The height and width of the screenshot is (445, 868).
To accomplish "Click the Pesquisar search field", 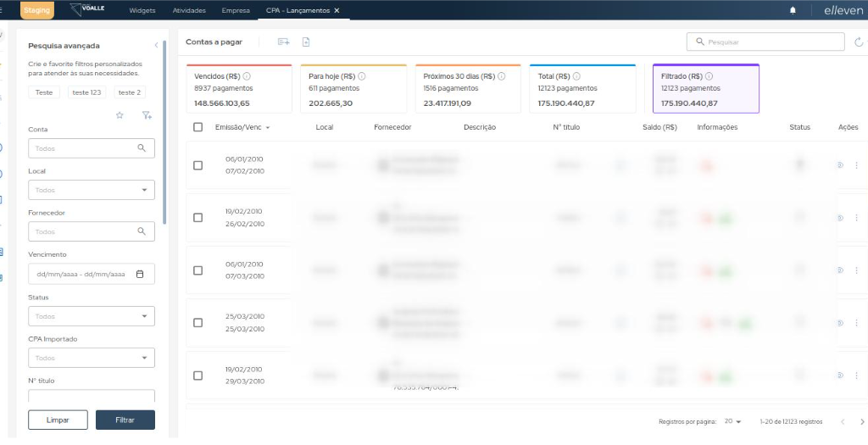I will click(765, 42).
